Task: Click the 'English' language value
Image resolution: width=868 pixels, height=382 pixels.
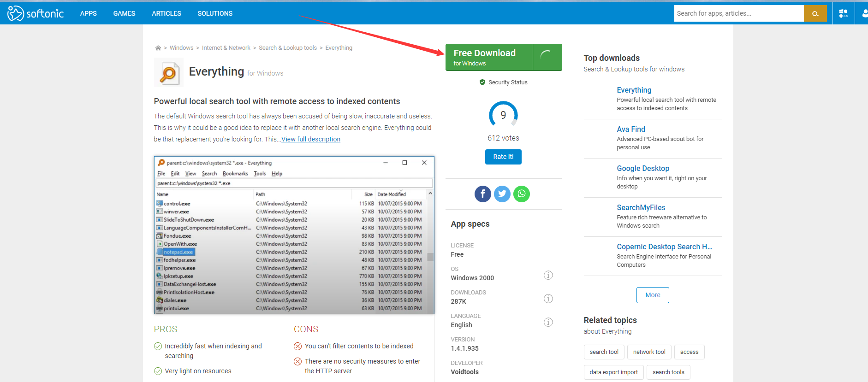Action: pyautogui.click(x=462, y=325)
